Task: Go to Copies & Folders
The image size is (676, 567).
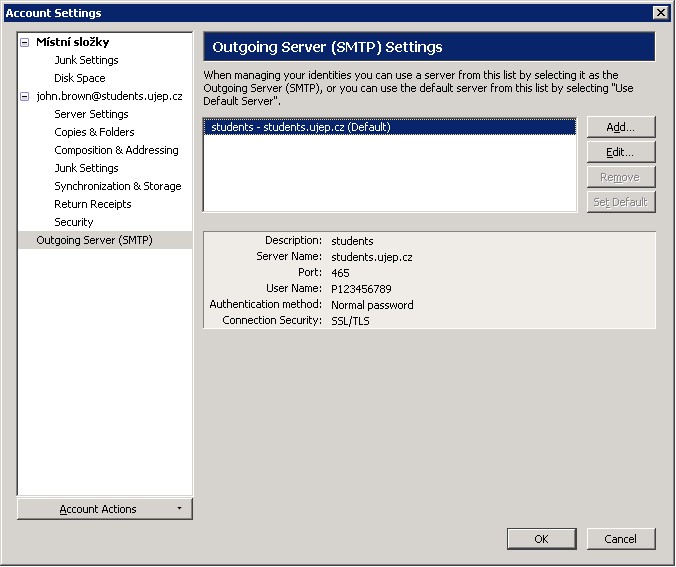Action: click(x=94, y=132)
